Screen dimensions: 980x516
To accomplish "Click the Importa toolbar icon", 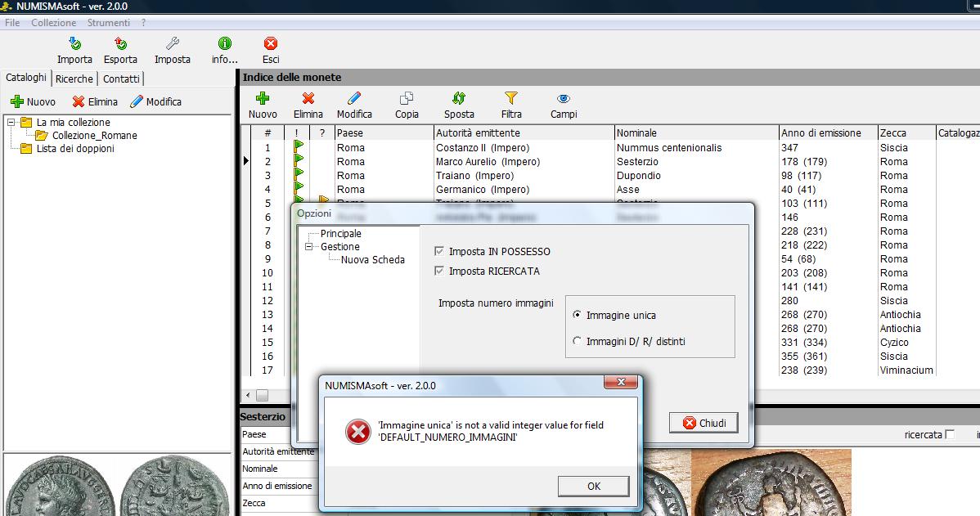I will pyautogui.click(x=74, y=43).
